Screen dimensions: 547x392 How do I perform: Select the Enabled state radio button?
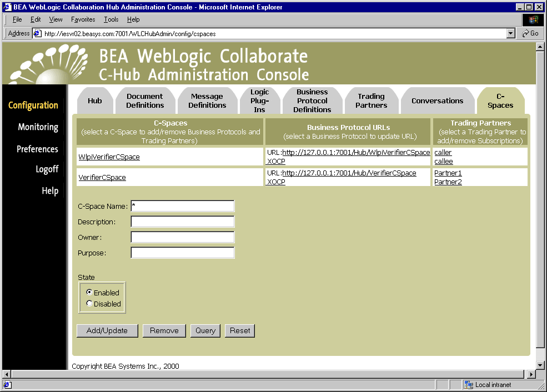(89, 292)
